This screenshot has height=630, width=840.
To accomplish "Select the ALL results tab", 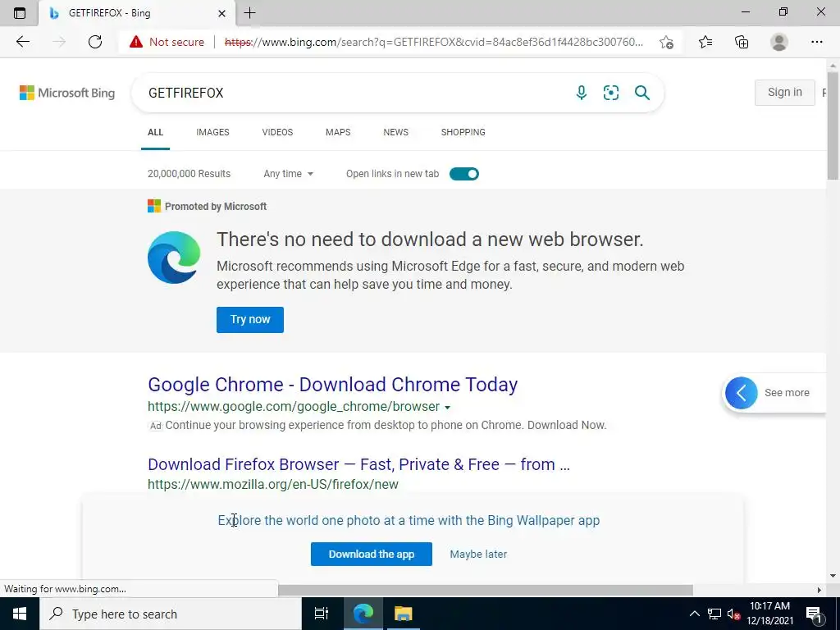I will click(155, 132).
